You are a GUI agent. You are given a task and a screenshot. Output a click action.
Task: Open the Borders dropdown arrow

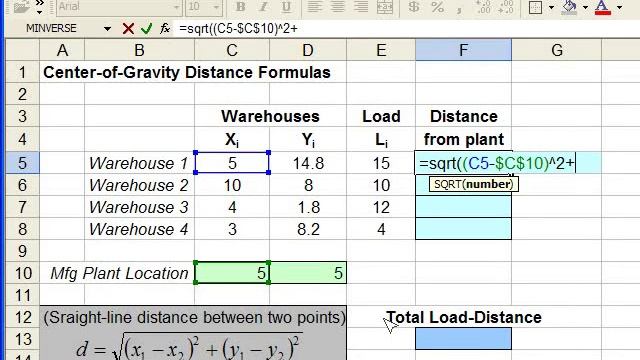pyautogui.click(x=551, y=7)
